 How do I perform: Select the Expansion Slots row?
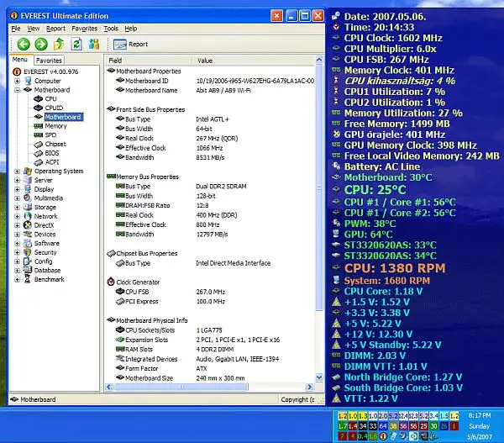click(210, 340)
